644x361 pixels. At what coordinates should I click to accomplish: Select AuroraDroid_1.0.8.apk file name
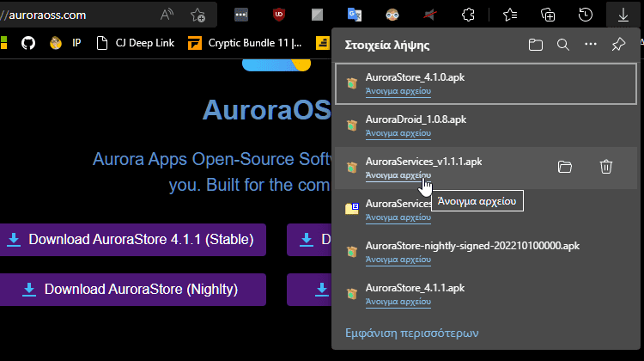(416, 119)
